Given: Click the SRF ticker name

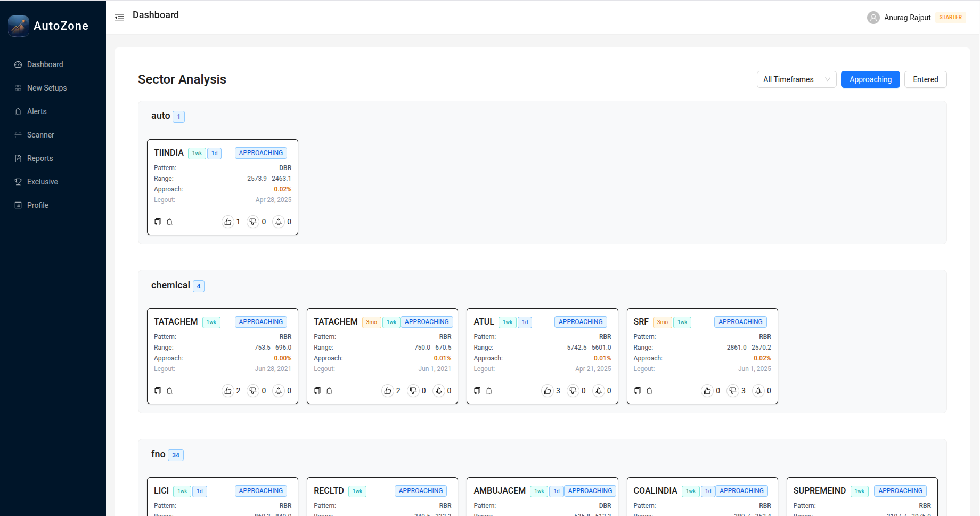Looking at the screenshot, I should point(641,322).
